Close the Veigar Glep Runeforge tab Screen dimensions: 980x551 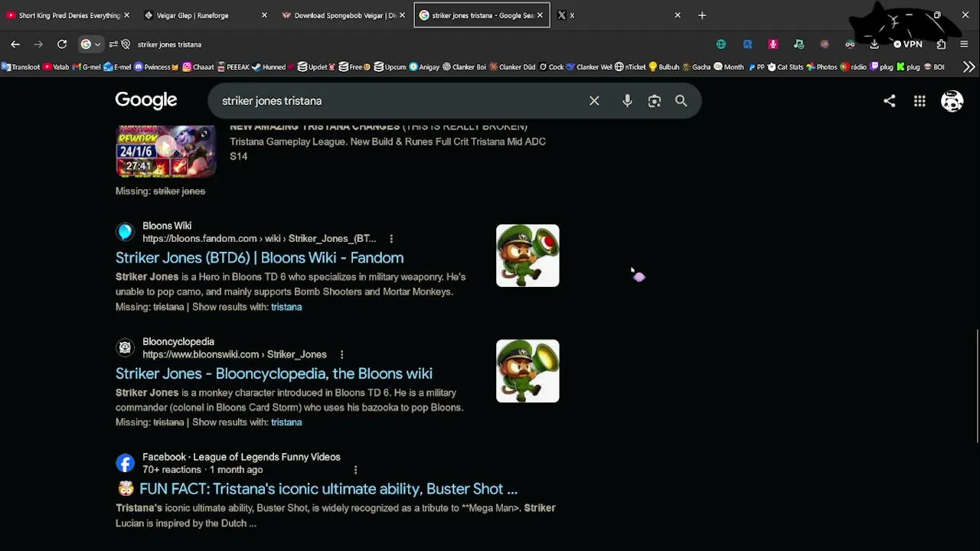pyautogui.click(x=264, y=15)
